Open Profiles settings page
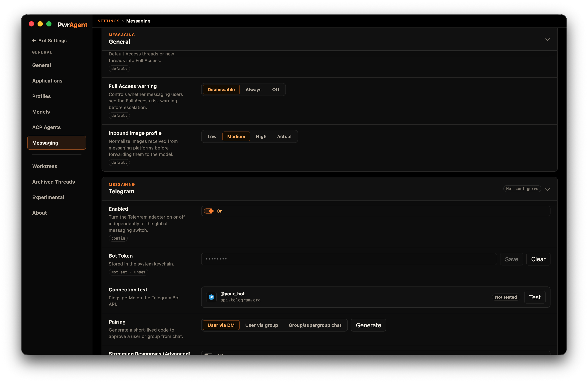The height and width of the screenshot is (383, 588). [57, 96]
